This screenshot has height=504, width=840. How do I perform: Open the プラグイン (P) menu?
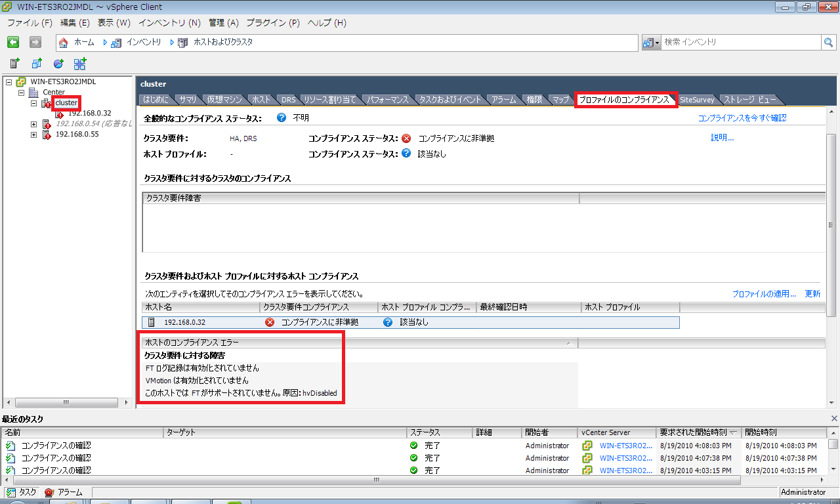click(273, 22)
